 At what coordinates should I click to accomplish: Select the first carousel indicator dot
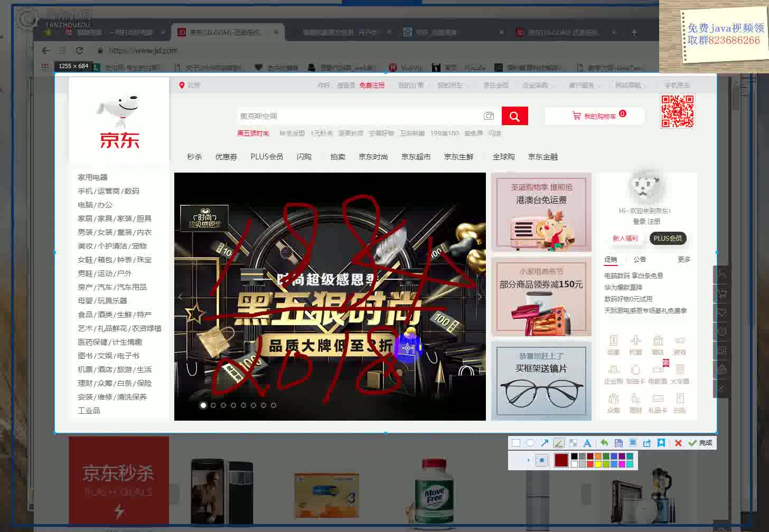pyautogui.click(x=203, y=405)
